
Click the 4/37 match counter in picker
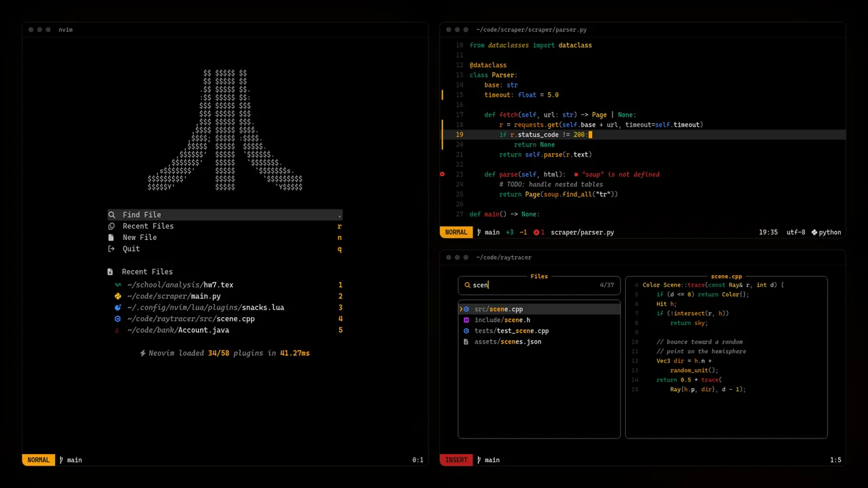[x=607, y=285]
